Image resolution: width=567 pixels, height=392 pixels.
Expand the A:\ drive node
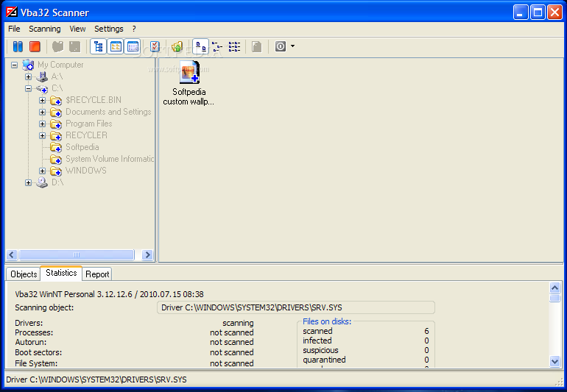[x=28, y=77]
